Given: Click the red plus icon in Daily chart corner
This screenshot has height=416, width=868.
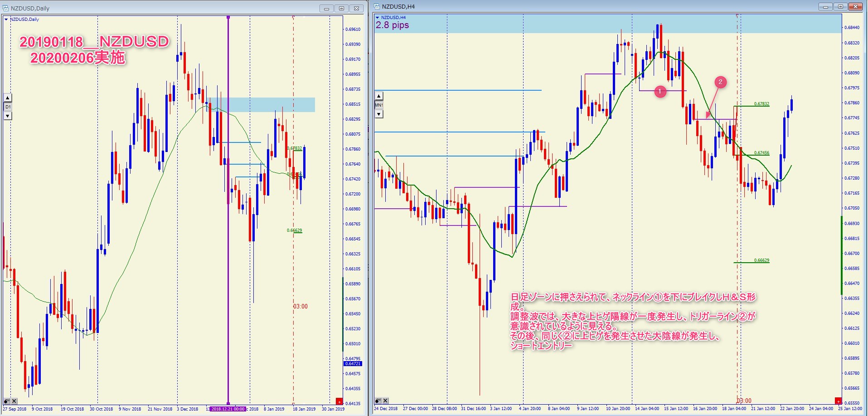Looking at the screenshot, I should [x=339, y=401].
